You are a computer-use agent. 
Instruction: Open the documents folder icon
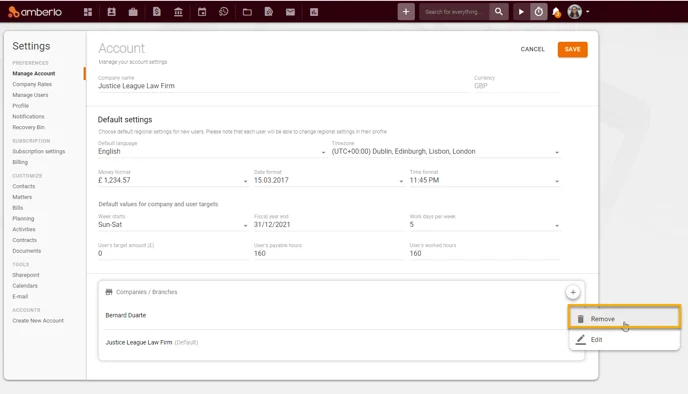click(x=247, y=12)
